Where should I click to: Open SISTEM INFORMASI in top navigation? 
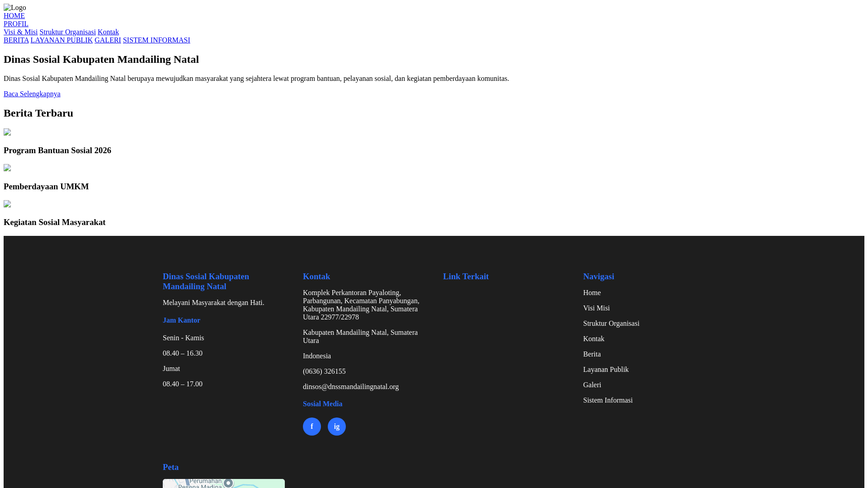click(156, 40)
